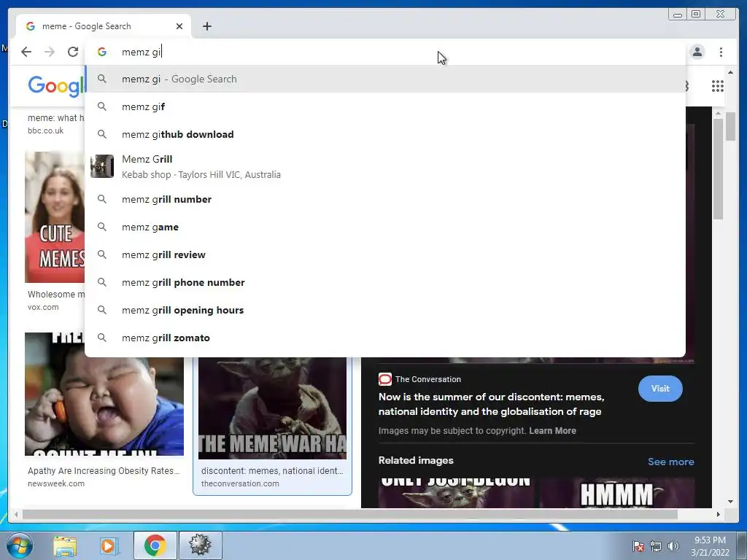Click Google icon in the address bar
Screen dimensions: 747x560
(x=102, y=52)
